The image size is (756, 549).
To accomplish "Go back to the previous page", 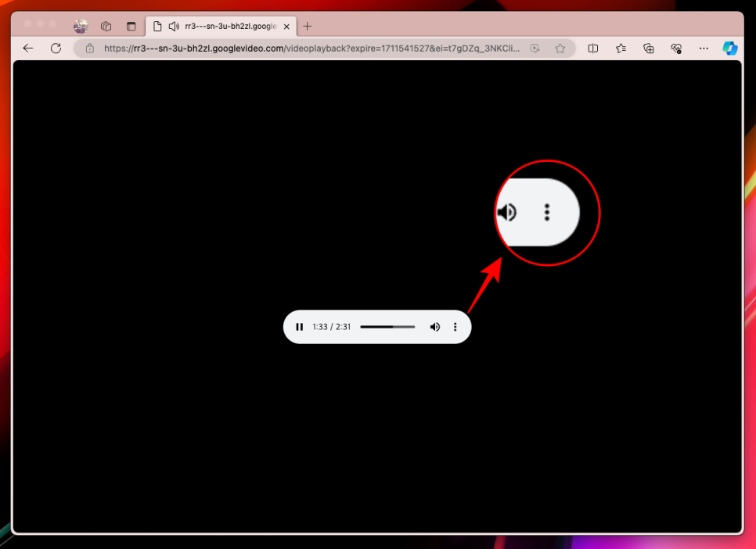I will (x=28, y=48).
